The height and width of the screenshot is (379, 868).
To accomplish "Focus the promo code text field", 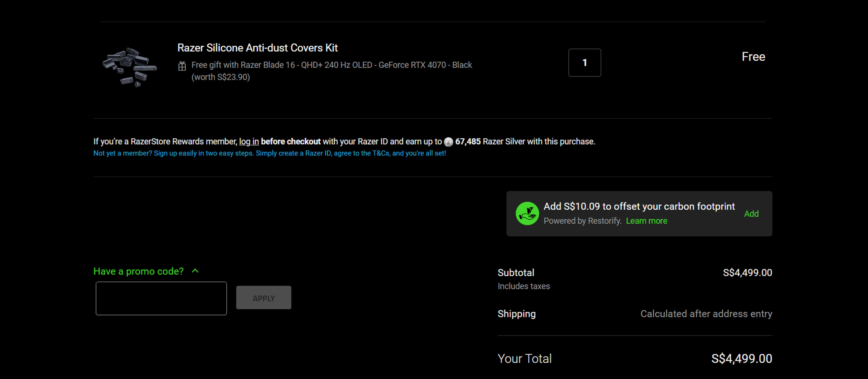I will [x=161, y=298].
